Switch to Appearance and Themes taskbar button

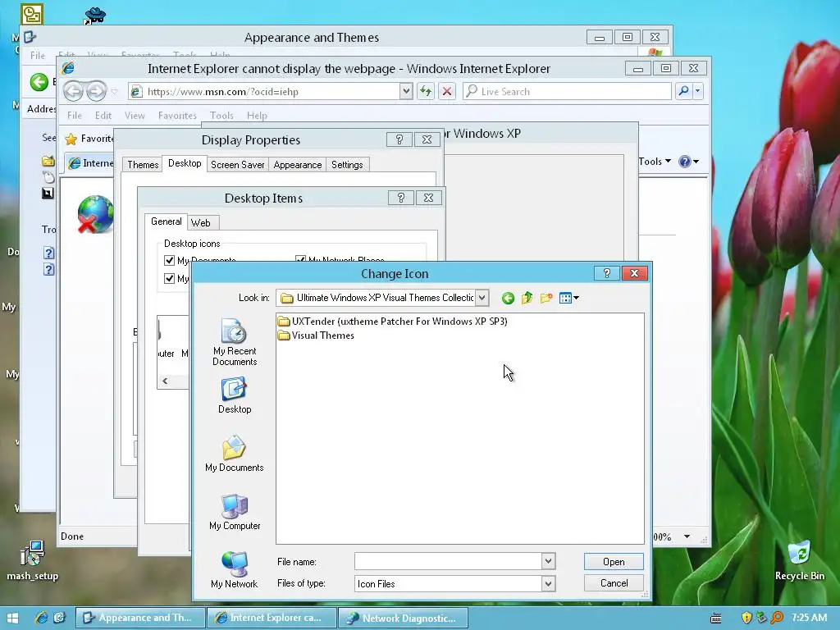click(x=139, y=618)
